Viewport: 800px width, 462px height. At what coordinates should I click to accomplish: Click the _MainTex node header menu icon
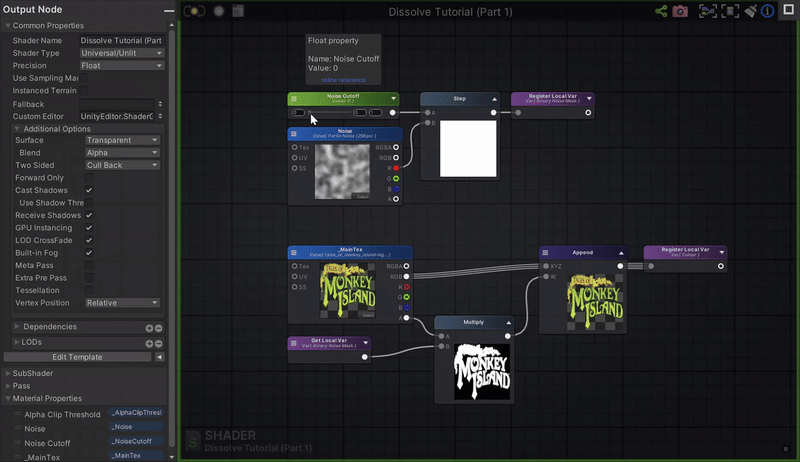[x=294, y=252]
